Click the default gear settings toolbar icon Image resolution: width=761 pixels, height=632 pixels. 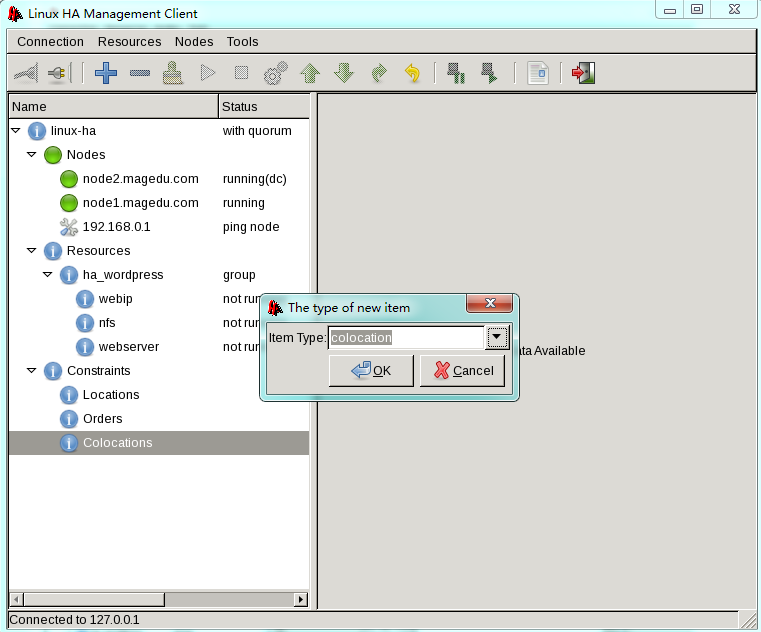(275, 73)
